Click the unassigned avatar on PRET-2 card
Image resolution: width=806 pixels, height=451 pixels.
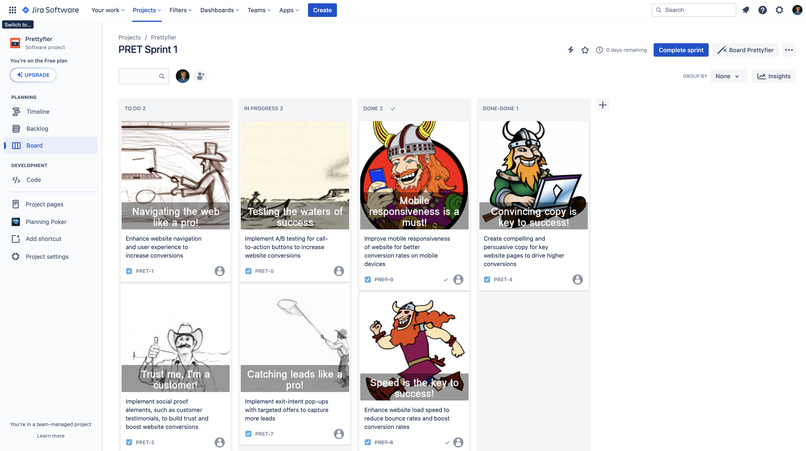tap(219, 442)
